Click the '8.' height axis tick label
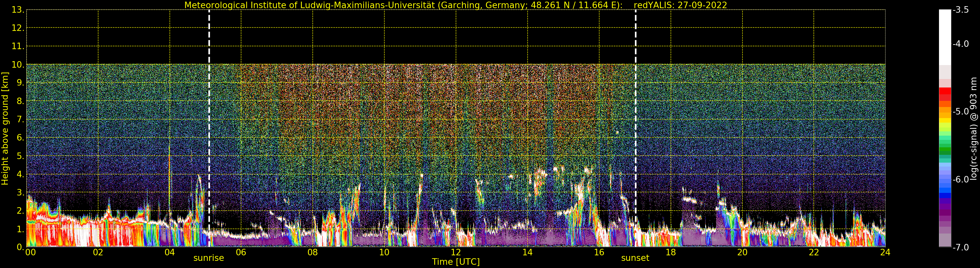The image size is (980, 268). 21,101
